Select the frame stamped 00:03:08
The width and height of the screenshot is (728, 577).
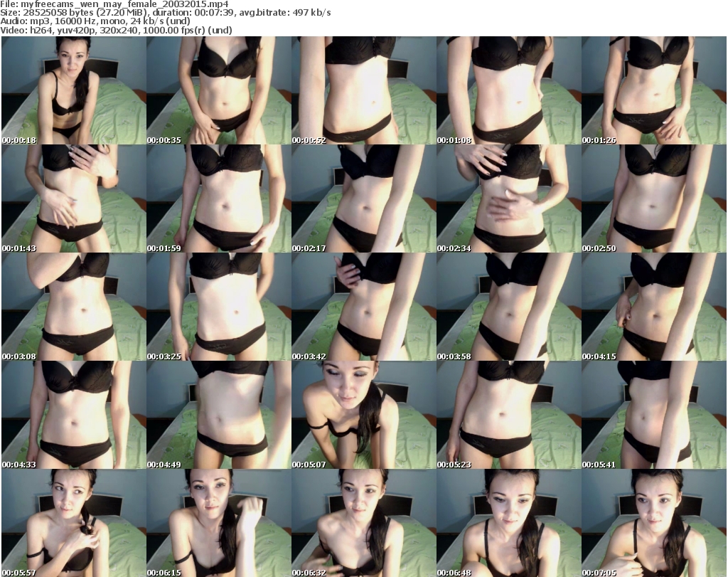pyautogui.click(x=74, y=307)
